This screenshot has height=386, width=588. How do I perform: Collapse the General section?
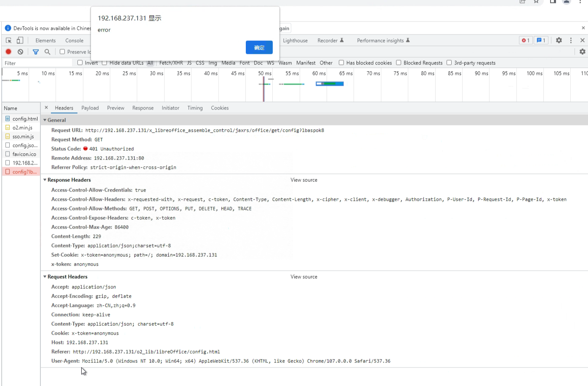45,120
